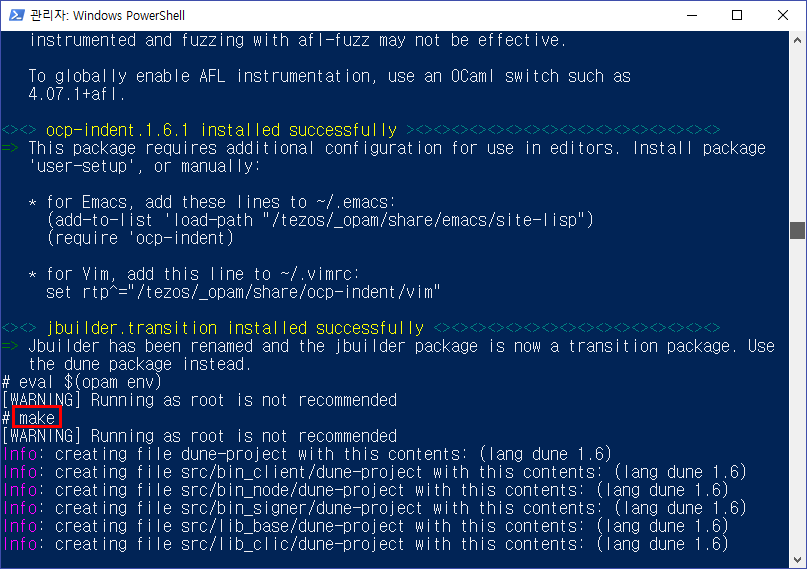This screenshot has width=807, height=569.
Task: Click the vertical scrollbar thumb
Action: click(797, 230)
